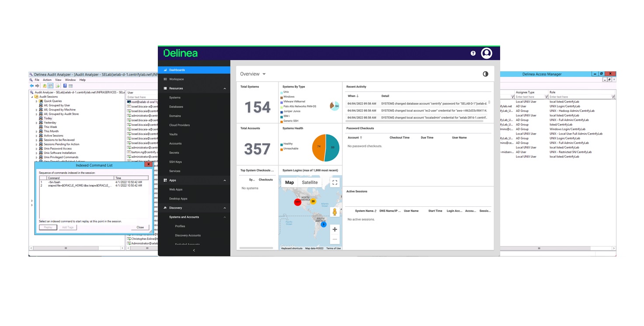Image resolution: width=644 pixels, height=326 pixels.
Task: Click the Up folder icon in Audit Analyzer
Action: click(x=45, y=86)
